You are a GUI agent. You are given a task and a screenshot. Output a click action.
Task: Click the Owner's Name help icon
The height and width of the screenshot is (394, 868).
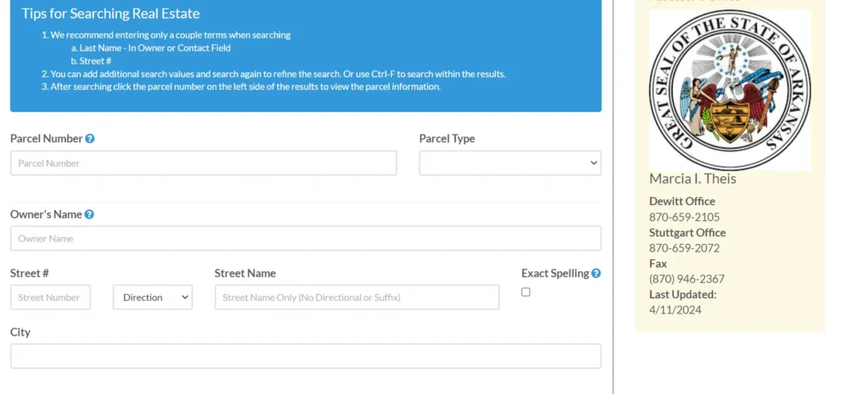pyautogui.click(x=89, y=214)
